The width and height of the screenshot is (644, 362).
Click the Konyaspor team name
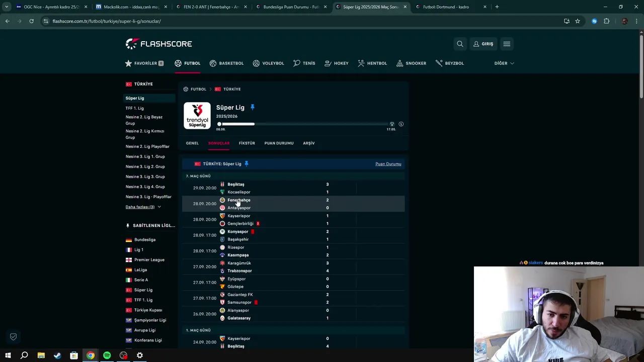coord(238,232)
